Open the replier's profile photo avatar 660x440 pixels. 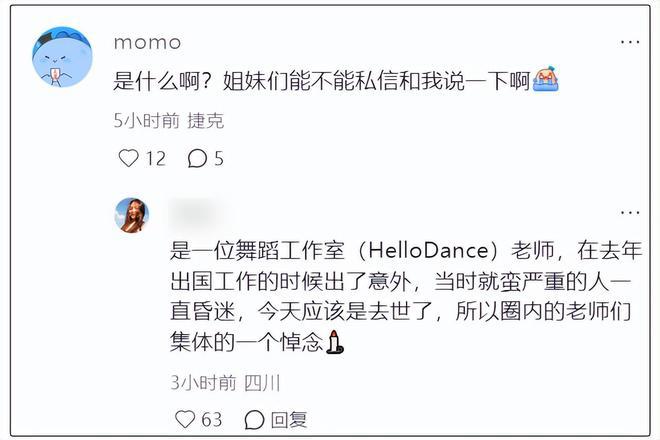132,214
